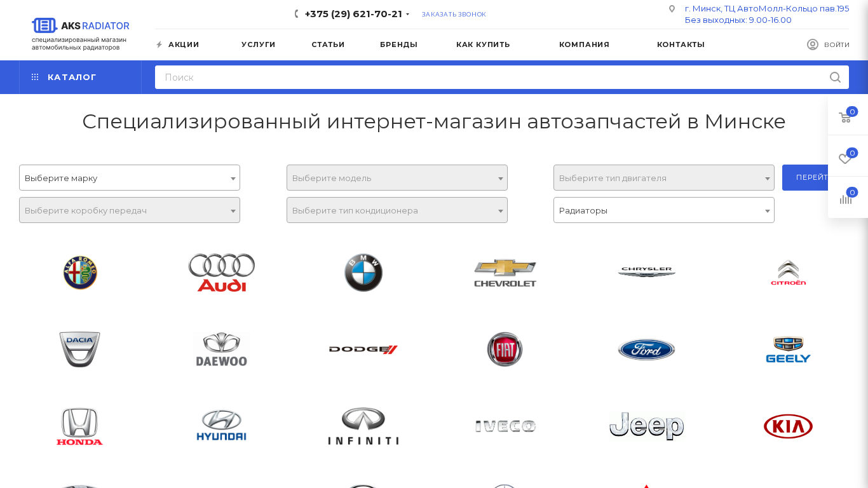The image size is (868, 488).
Task: Open the 'Статьи' menu item
Action: click(328, 44)
